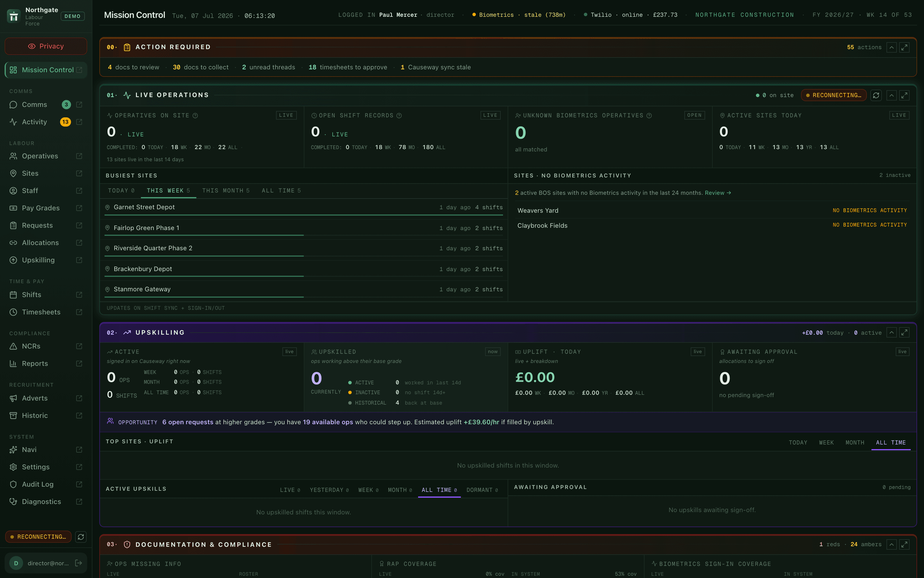Switch Top Sites Uplift to ALL TIME
924x578 pixels.
point(891,442)
